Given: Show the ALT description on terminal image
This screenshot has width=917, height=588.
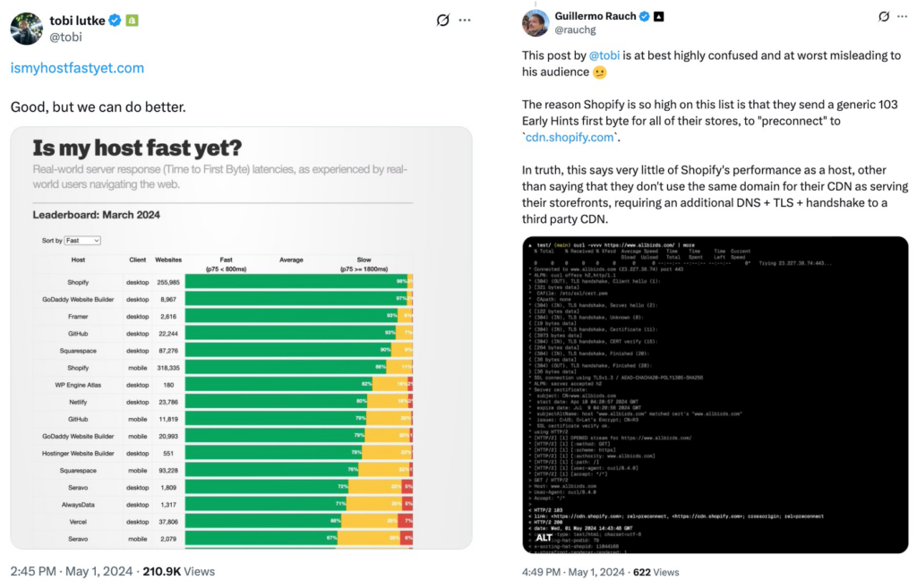Looking at the screenshot, I should click(x=544, y=537).
